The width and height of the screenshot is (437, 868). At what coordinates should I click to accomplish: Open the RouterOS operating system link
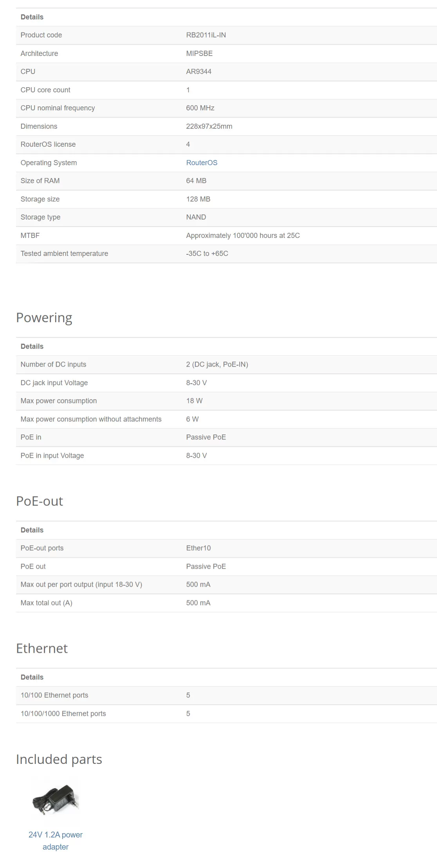[x=202, y=162]
